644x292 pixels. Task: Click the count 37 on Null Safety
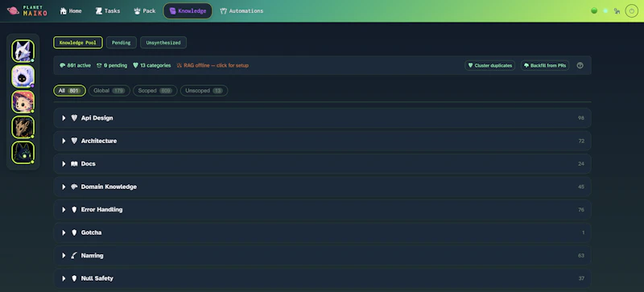tap(581, 278)
